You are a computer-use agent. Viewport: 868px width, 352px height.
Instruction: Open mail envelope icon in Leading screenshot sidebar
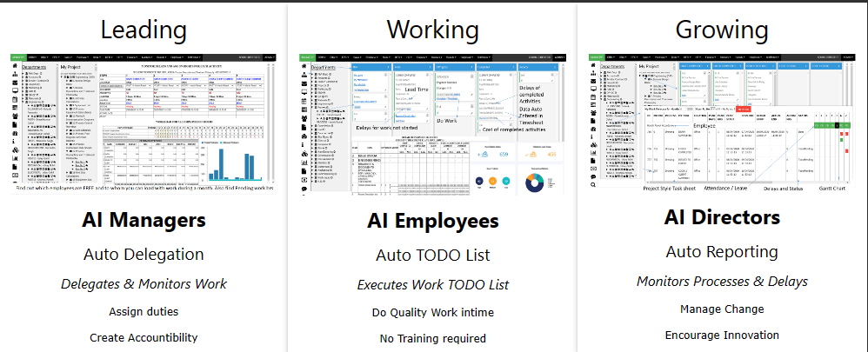coord(15,83)
